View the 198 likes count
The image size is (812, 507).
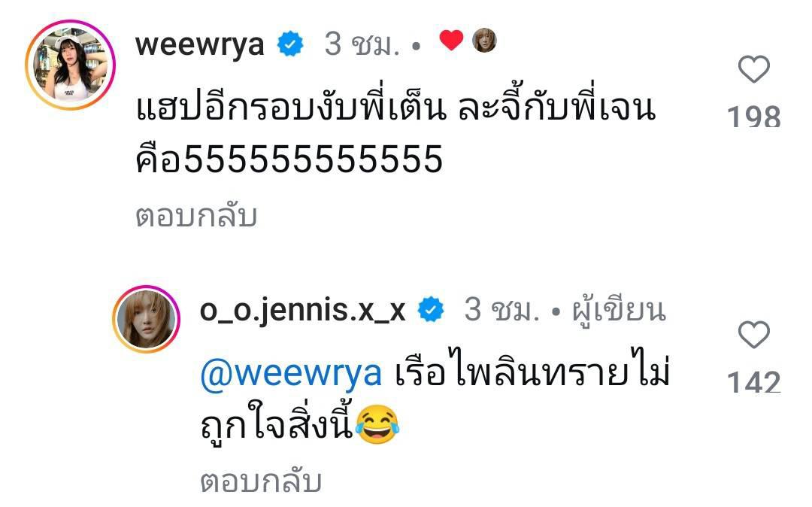coord(753,117)
